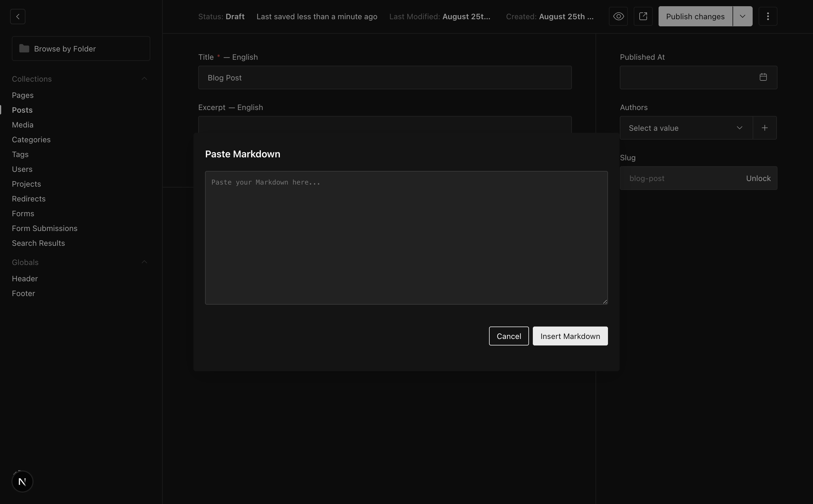Click the Publish changes button

(x=695, y=16)
